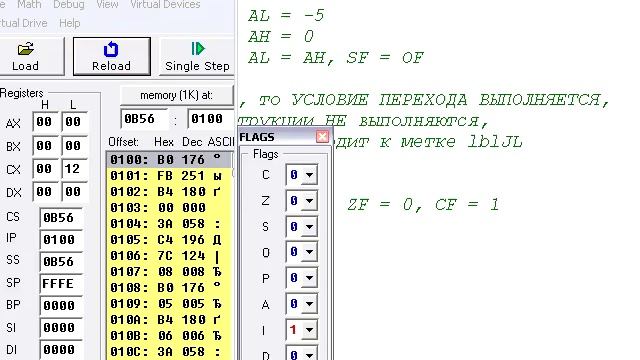Image resolution: width=640 pixels, height=360 pixels.
Task: Open the Debug menu
Action: pyautogui.click(x=69, y=5)
